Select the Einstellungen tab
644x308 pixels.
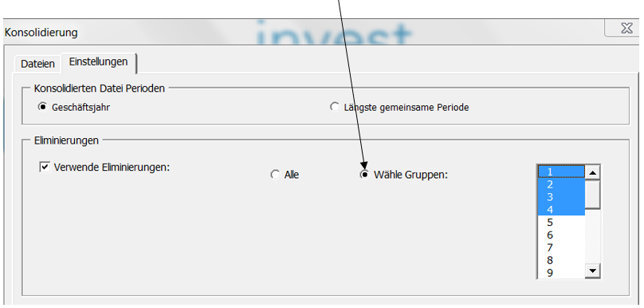pyautogui.click(x=99, y=62)
